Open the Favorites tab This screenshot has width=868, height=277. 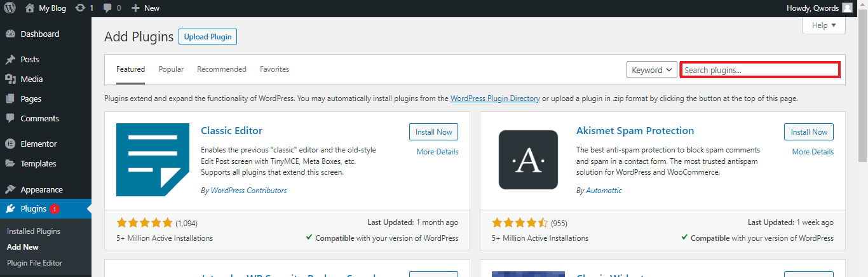click(275, 69)
